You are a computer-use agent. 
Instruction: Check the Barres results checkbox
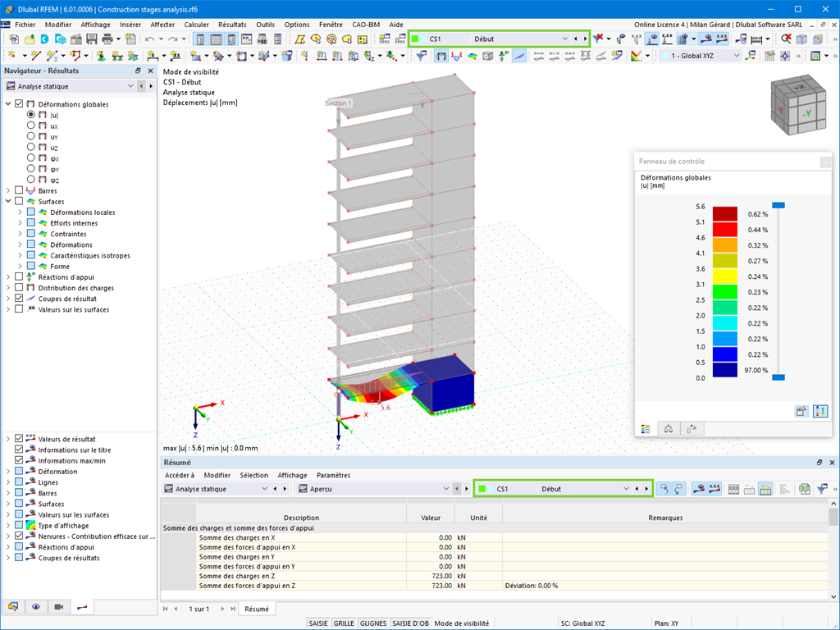(20, 190)
